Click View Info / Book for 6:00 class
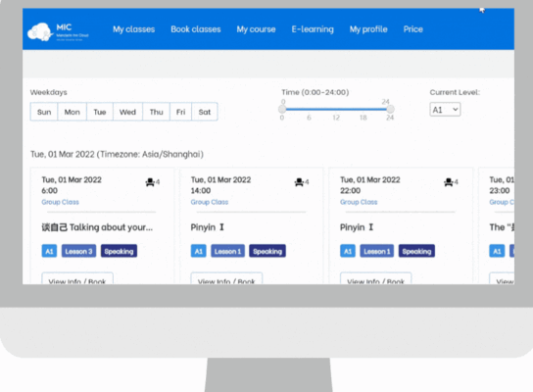Viewport: 533px width, 392px height. click(x=77, y=278)
